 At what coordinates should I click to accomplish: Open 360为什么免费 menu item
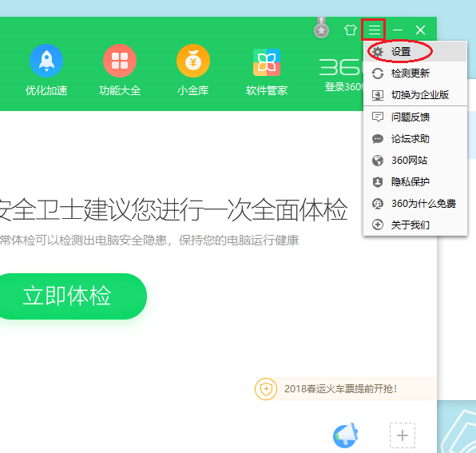click(415, 204)
